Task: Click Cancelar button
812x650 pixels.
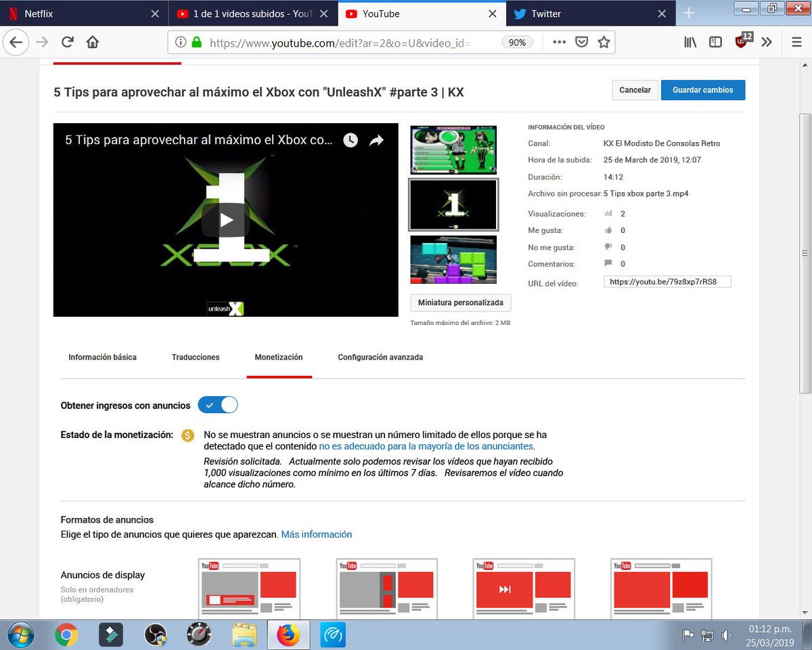Action: 635,90
